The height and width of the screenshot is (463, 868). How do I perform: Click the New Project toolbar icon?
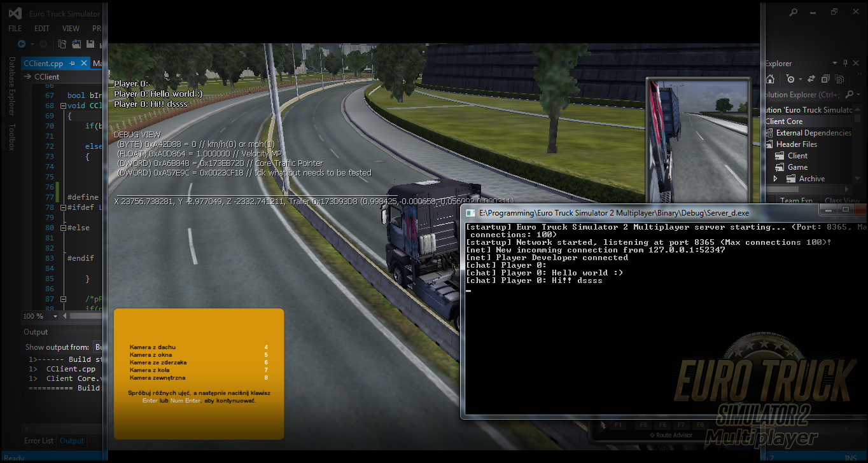[62, 44]
